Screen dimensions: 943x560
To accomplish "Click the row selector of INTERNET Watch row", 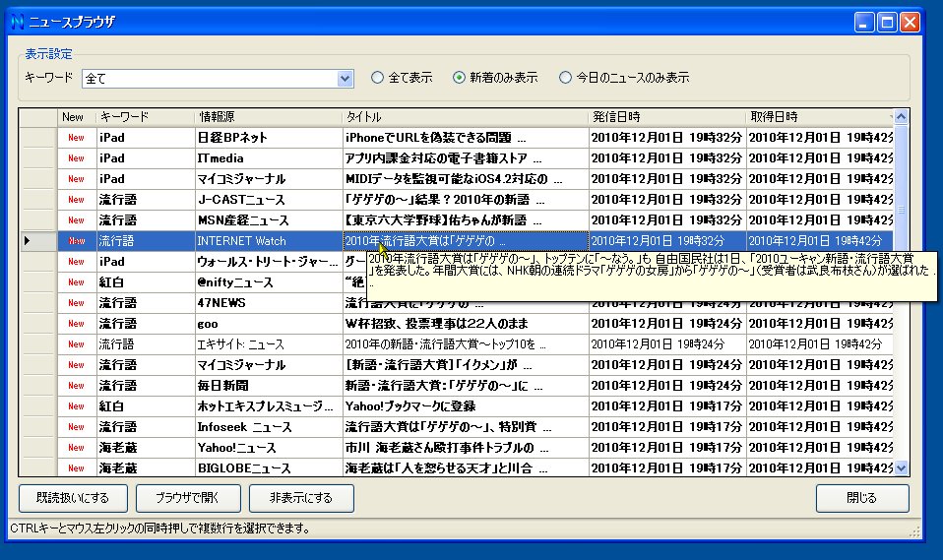I will [38, 240].
